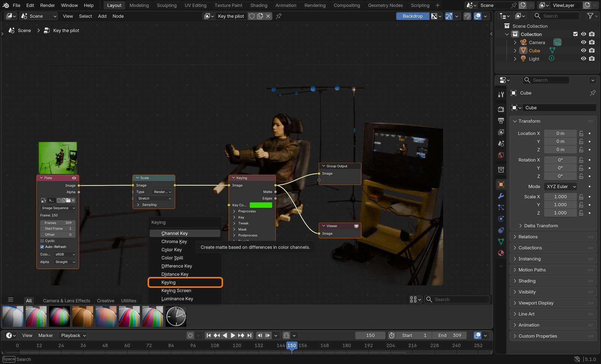Image resolution: width=601 pixels, height=364 pixels.
Task: Pin the Key the pilot node tree
Action: pos(279,16)
